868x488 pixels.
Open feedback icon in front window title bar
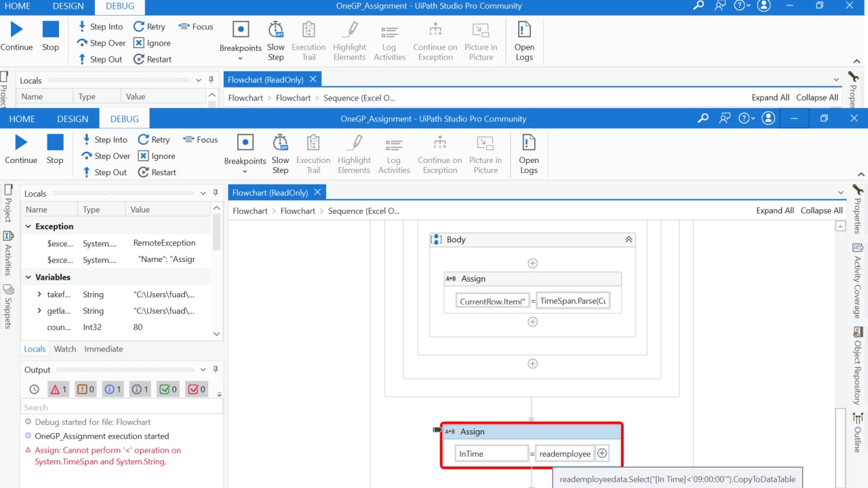point(724,118)
